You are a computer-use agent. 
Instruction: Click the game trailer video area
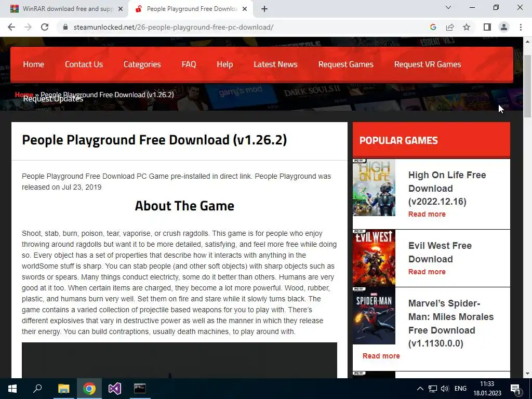point(179,360)
